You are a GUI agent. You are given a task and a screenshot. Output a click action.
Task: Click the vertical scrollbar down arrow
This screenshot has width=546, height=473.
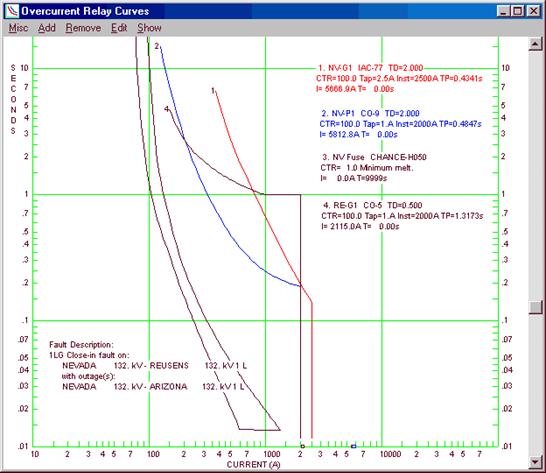pyautogui.click(x=535, y=462)
